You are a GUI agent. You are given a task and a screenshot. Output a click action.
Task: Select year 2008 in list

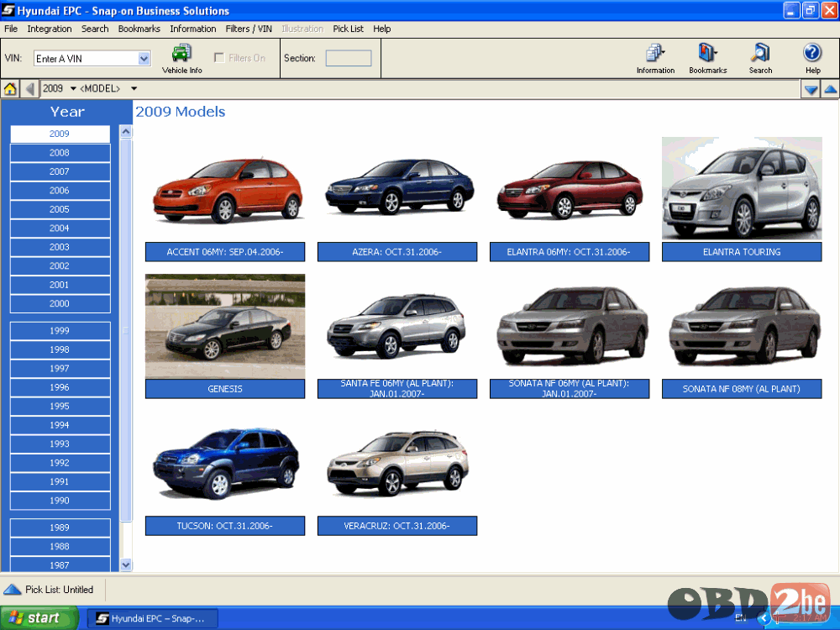60,153
